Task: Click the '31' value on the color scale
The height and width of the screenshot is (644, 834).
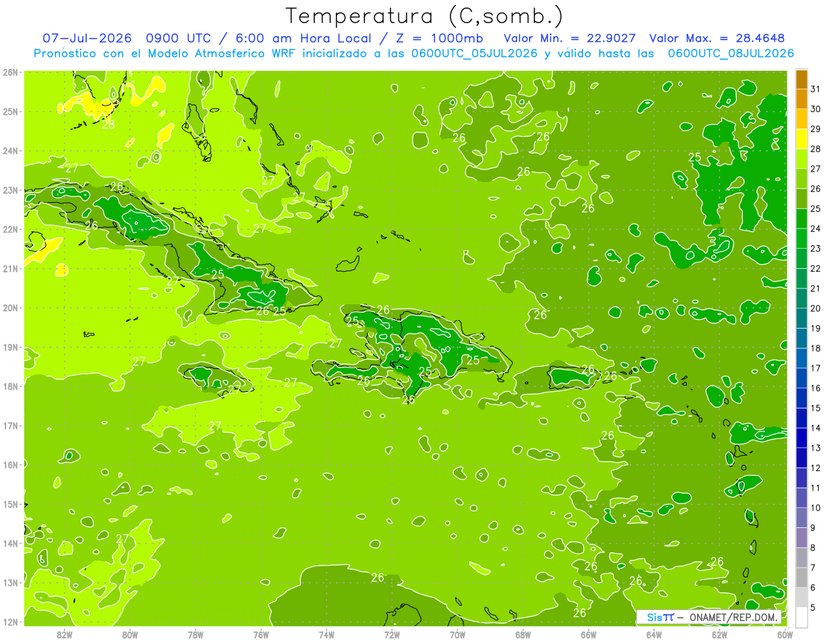Action: point(816,89)
